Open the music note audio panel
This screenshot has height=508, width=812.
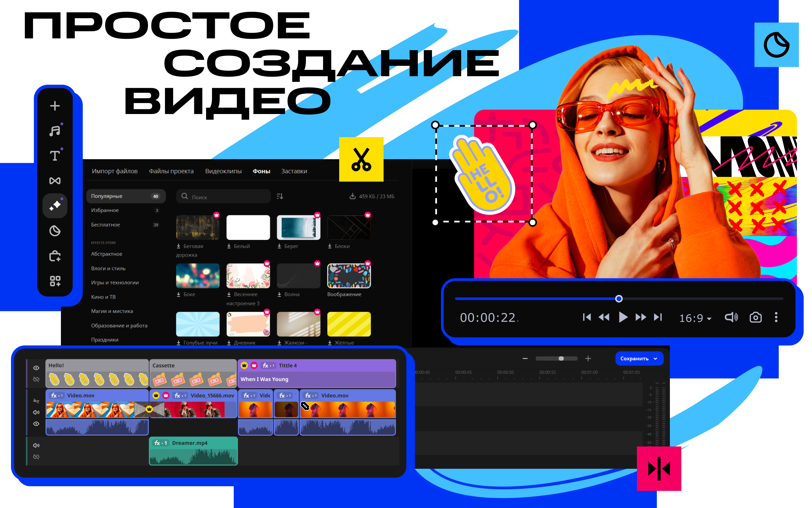tap(55, 131)
